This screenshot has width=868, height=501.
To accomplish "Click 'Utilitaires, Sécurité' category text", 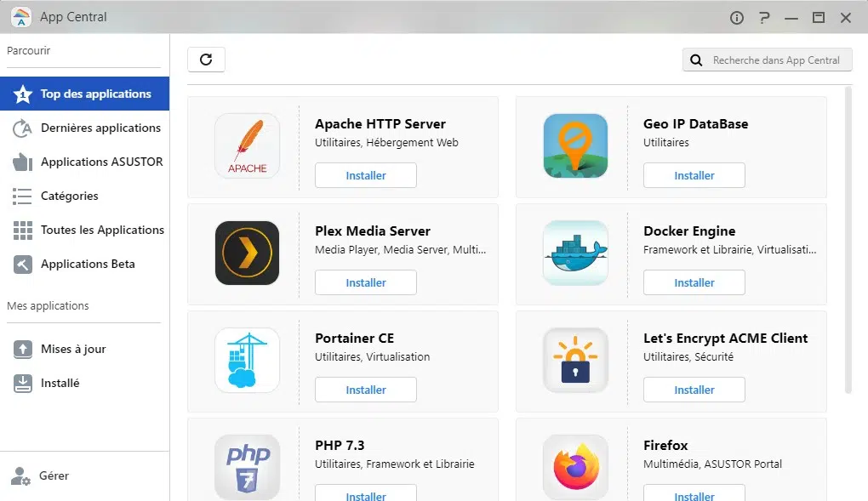I will click(x=688, y=357).
